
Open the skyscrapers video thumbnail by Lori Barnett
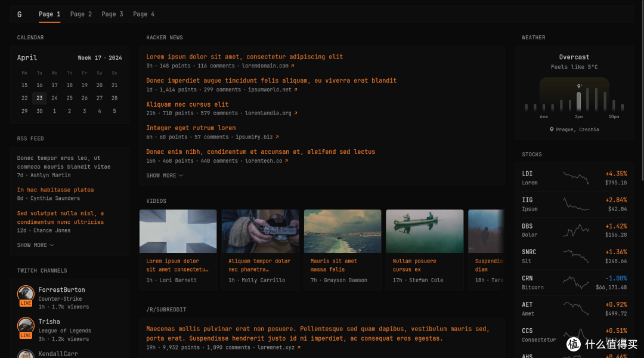tap(178, 231)
